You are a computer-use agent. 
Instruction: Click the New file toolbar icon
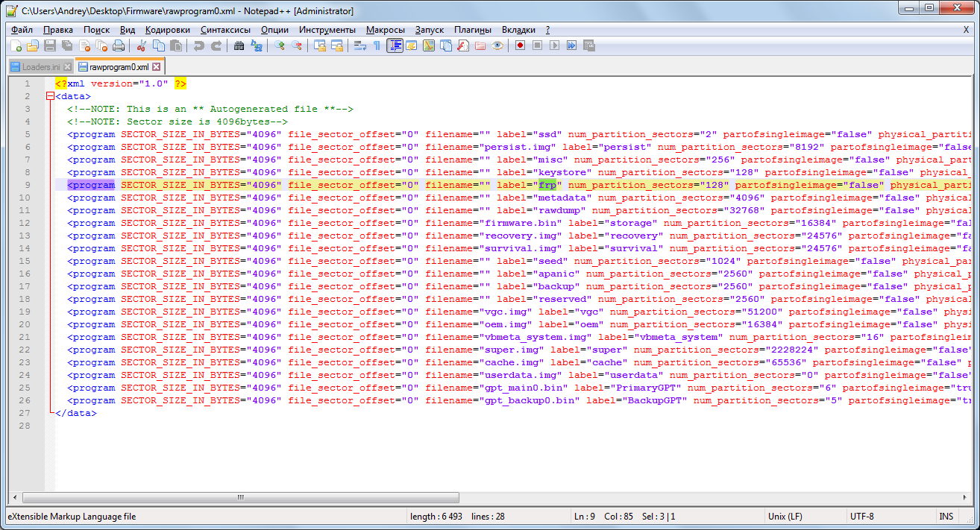tap(16, 46)
